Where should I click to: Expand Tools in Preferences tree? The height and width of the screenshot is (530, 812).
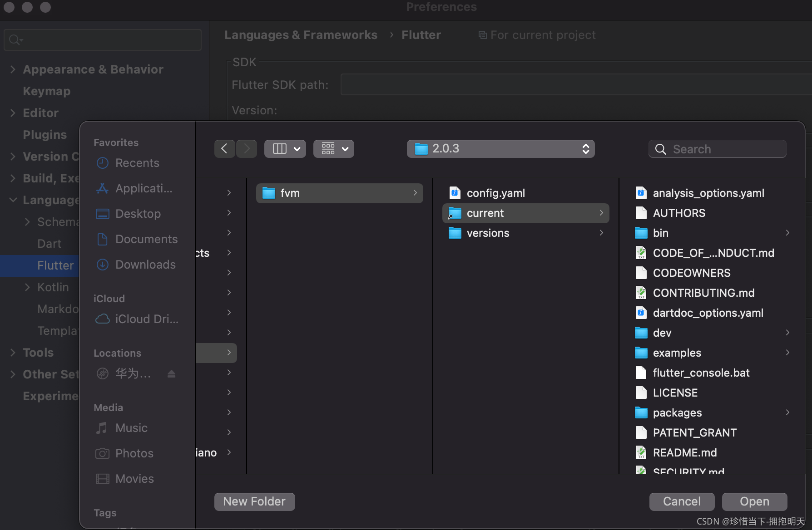pyautogui.click(x=13, y=353)
